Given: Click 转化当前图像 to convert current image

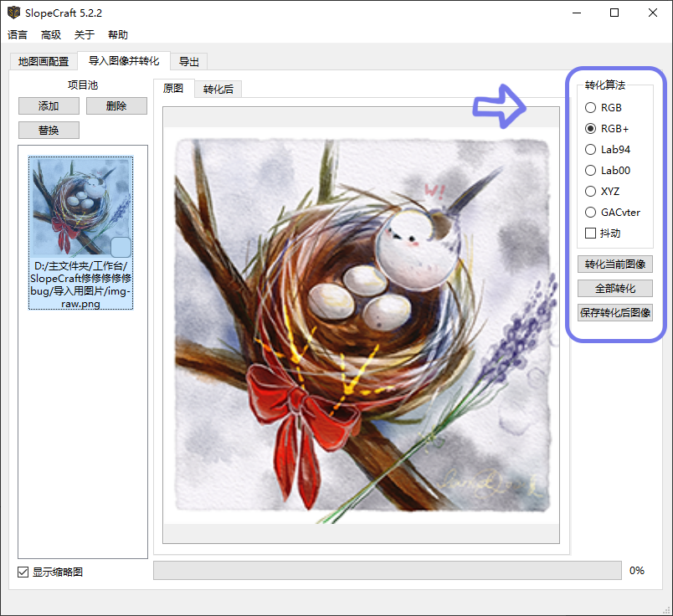Looking at the screenshot, I should pos(615,264).
